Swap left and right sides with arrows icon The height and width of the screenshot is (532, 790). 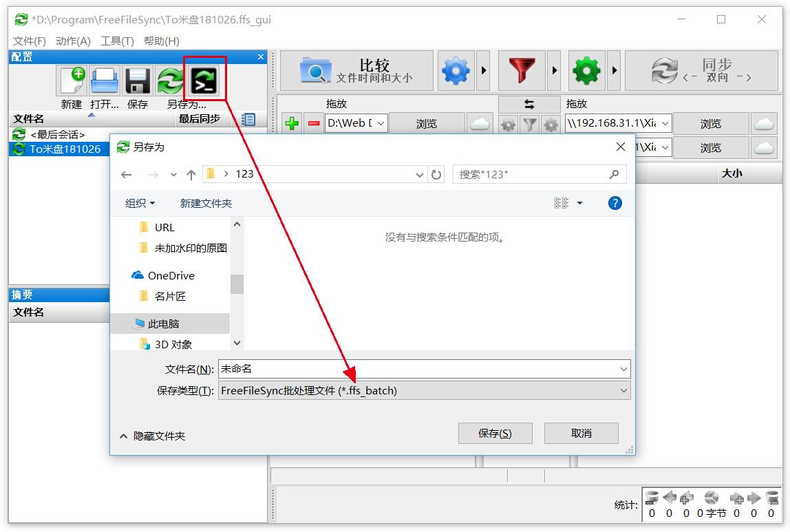tap(529, 105)
